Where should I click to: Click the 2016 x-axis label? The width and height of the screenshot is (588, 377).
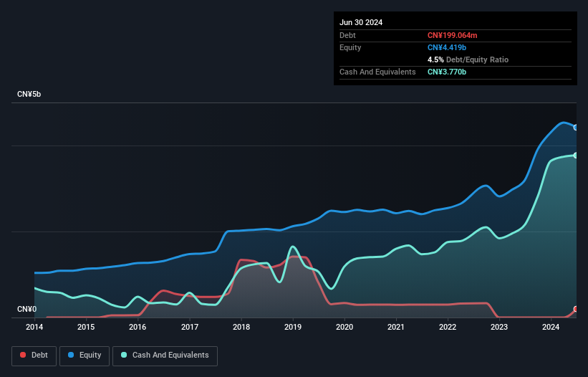coord(138,327)
